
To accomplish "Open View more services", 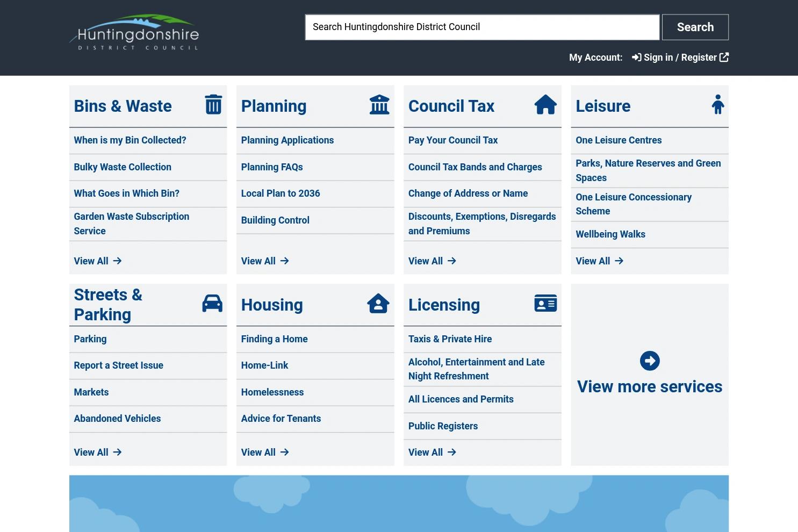I will [x=650, y=375].
